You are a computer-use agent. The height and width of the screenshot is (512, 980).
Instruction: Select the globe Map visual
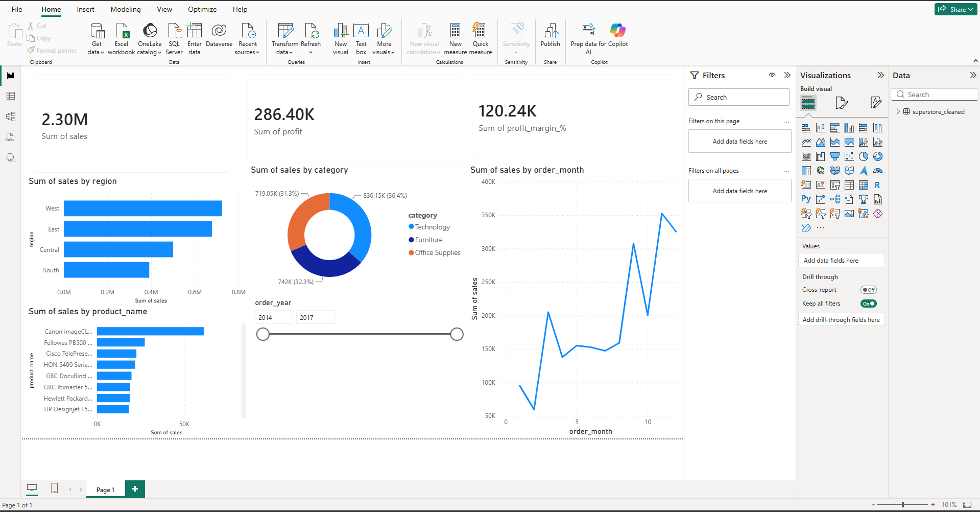[x=821, y=171]
